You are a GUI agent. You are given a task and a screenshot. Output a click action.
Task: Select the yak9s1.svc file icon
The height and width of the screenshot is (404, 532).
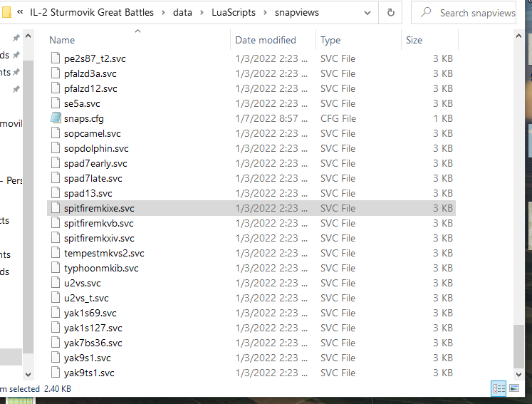point(56,357)
